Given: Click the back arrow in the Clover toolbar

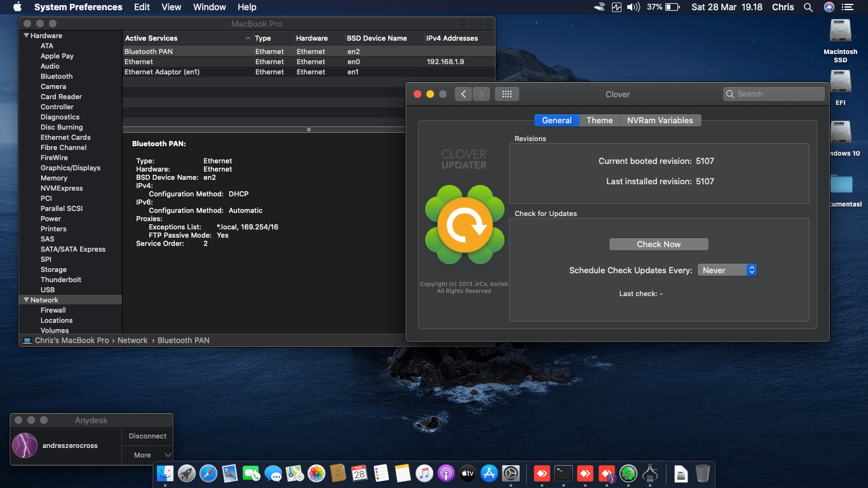Looking at the screenshot, I should click(463, 94).
